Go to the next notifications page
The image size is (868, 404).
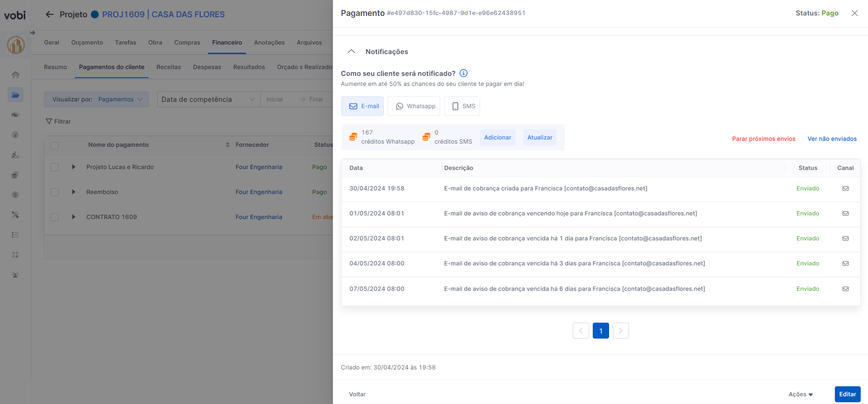tap(621, 331)
